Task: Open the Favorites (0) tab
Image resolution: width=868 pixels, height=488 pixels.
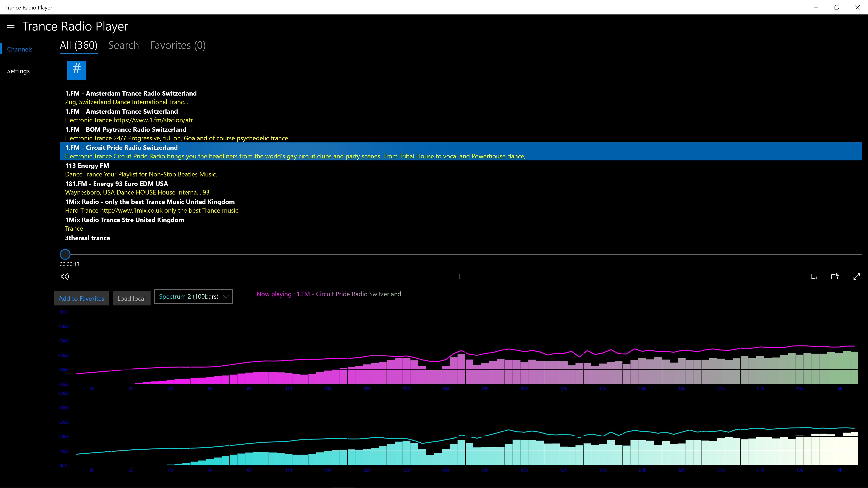Action: point(178,45)
